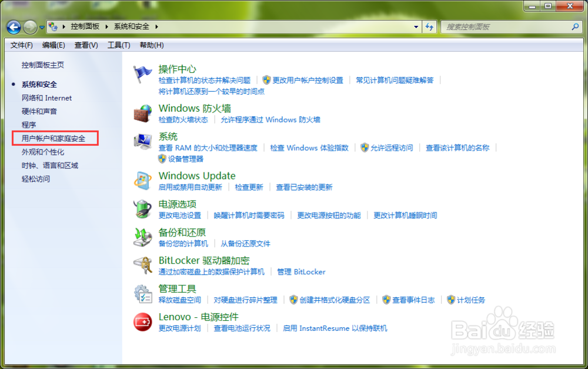The width and height of the screenshot is (588, 369).
Task: Click the System computer monitor icon
Action: pos(142,141)
